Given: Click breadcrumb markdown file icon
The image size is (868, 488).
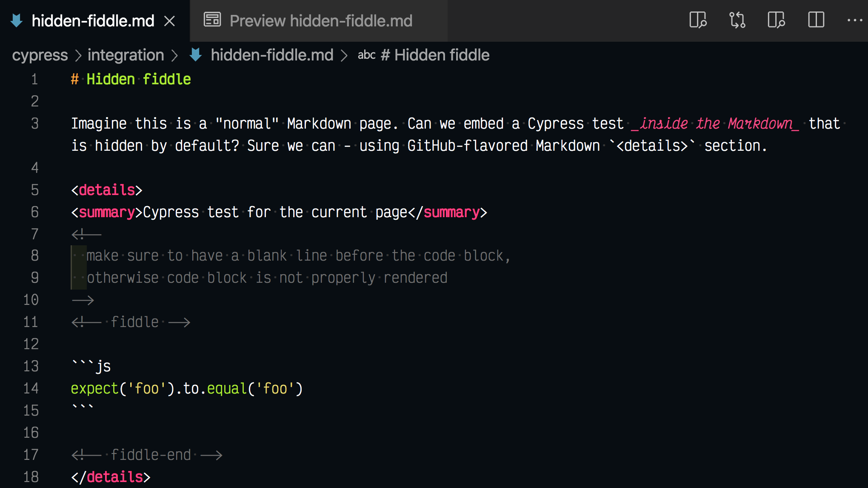Looking at the screenshot, I should (x=196, y=55).
